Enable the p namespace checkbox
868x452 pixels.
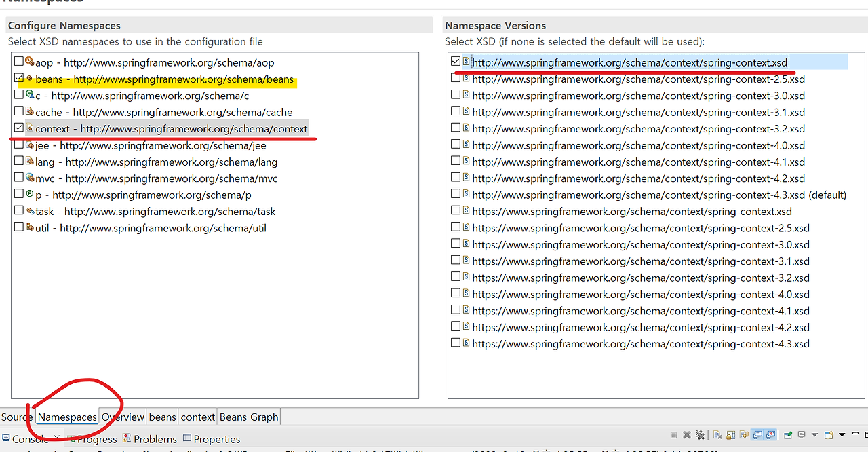[x=19, y=195]
